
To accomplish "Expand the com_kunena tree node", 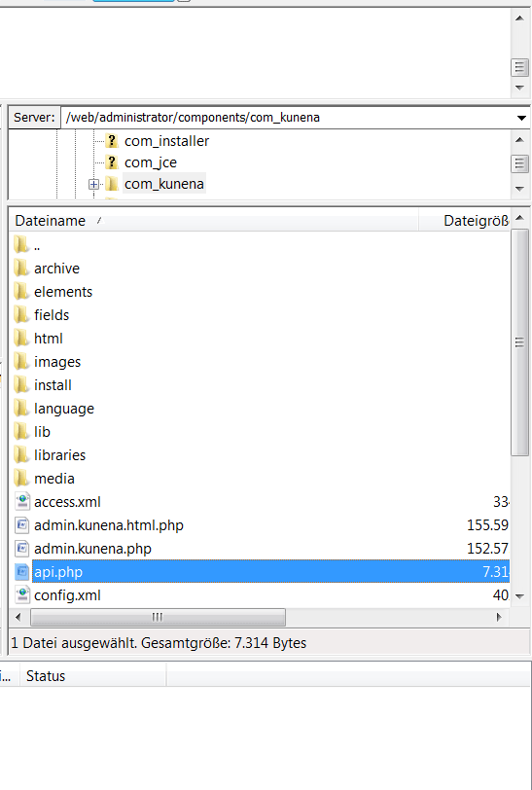I will pyautogui.click(x=93, y=185).
